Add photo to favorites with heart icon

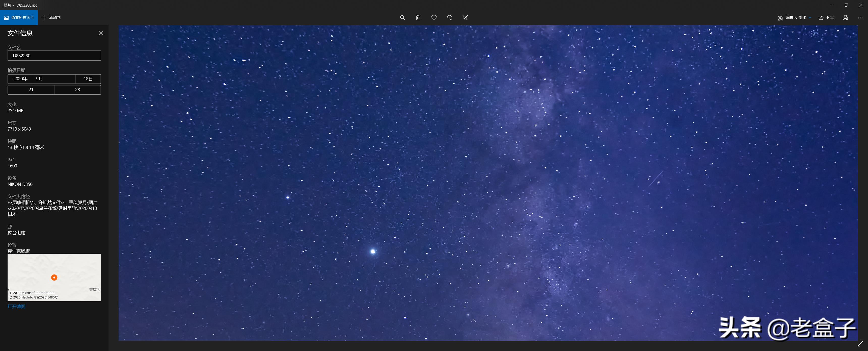(434, 17)
